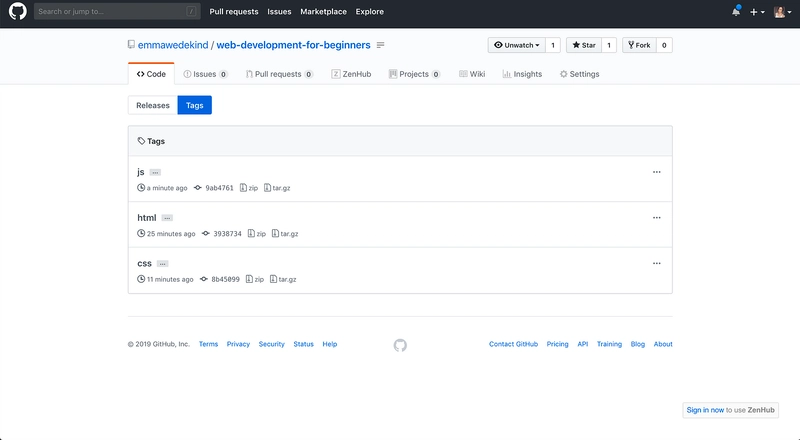Switch to Releases view
The image size is (800, 440).
[153, 105]
